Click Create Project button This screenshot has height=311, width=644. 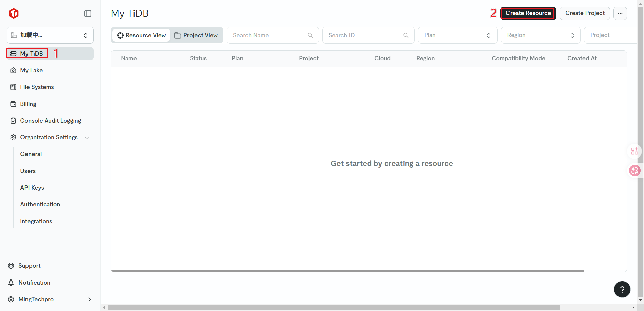585,13
